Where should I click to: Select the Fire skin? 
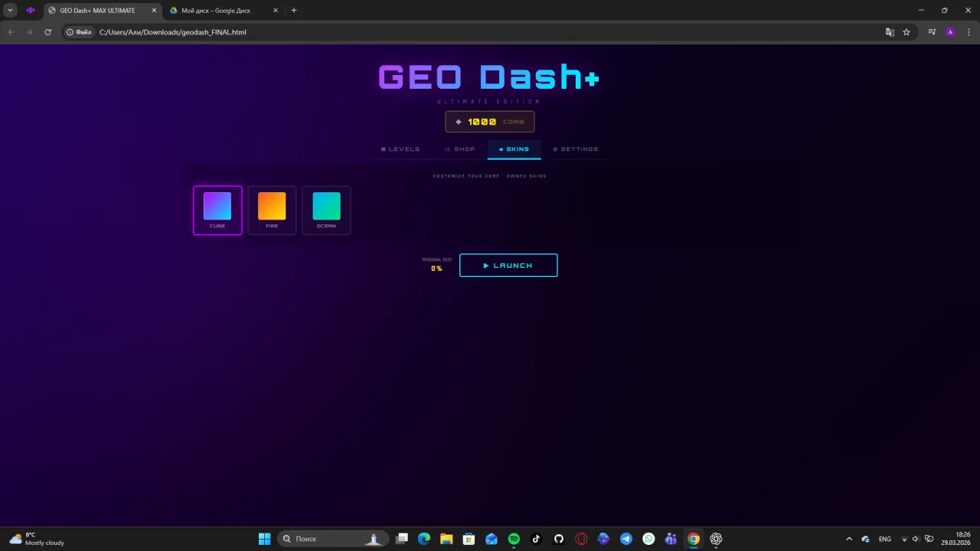pyautogui.click(x=272, y=210)
